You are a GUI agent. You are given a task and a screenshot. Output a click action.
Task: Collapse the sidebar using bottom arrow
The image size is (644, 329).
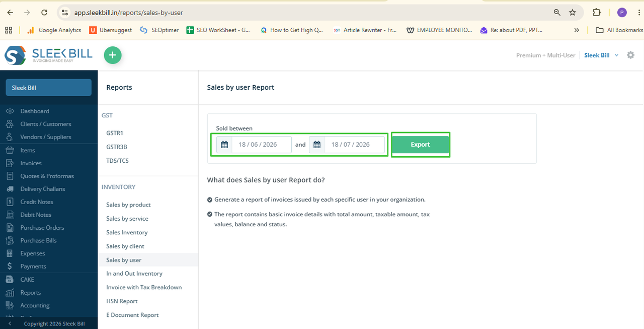[10, 323]
